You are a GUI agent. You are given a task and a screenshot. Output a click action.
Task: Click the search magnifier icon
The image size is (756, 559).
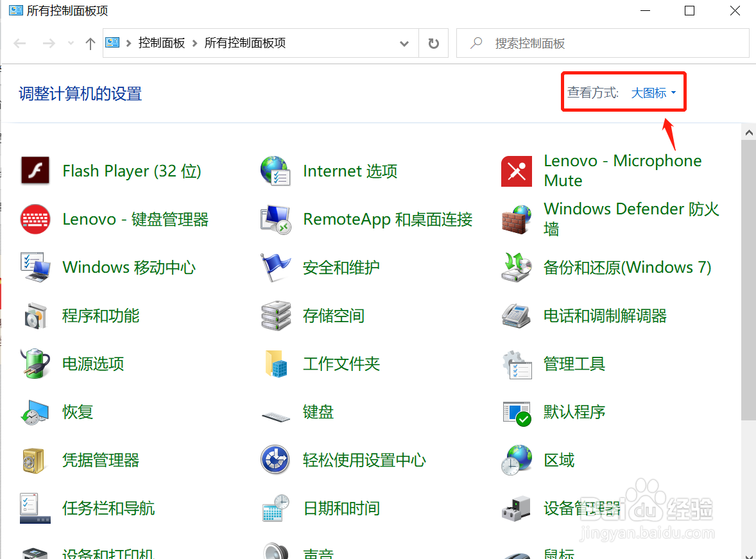[476, 43]
